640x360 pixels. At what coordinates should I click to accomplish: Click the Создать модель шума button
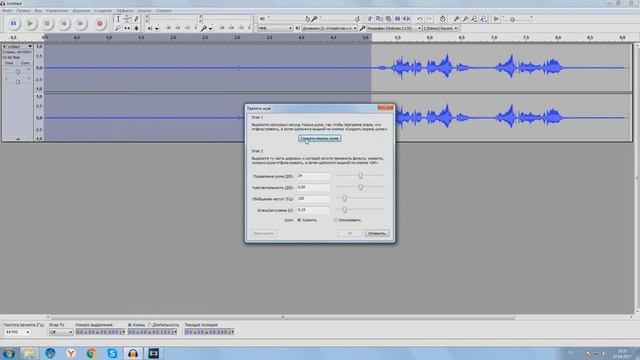(x=320, y=138)
